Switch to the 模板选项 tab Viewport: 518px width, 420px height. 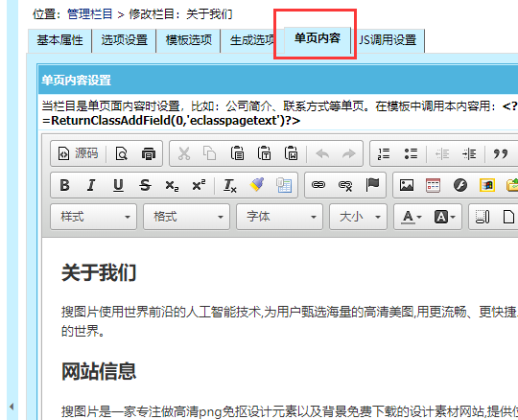pos(189,40)
